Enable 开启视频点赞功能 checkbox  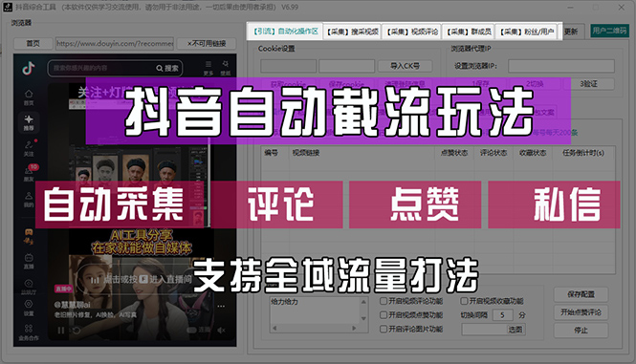(x=384, y=314)
